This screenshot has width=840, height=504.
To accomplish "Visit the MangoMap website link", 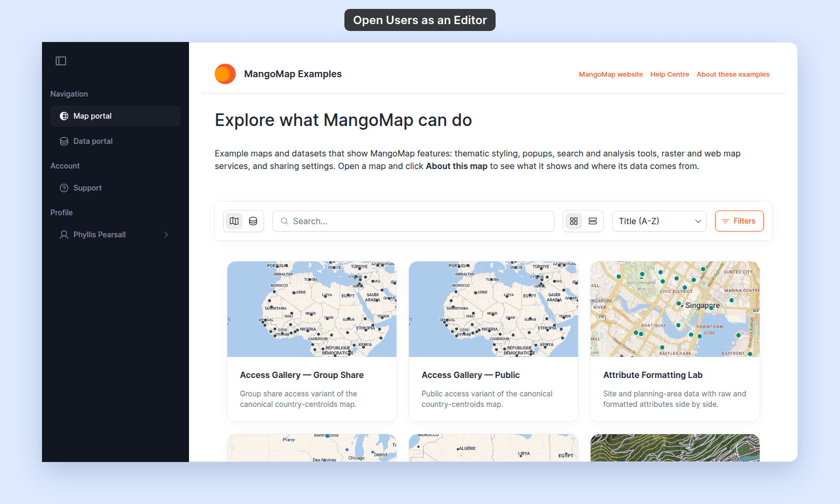I will point(611,75).
